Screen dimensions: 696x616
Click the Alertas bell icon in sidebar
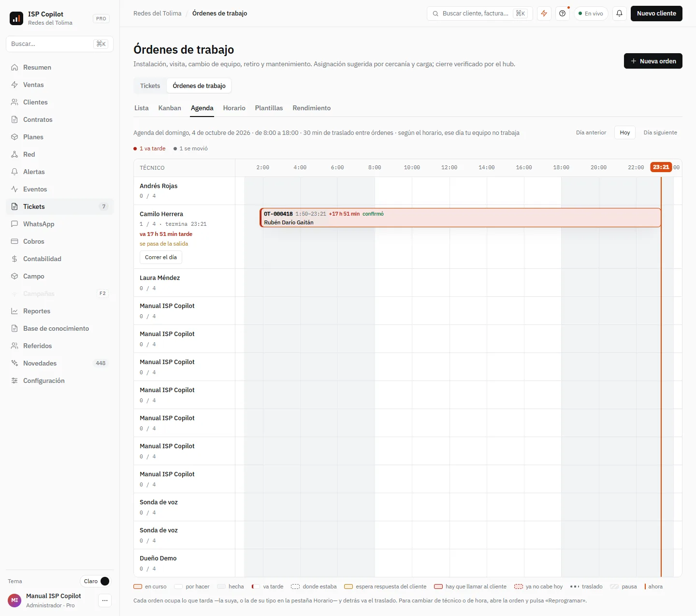coord(14,172)
